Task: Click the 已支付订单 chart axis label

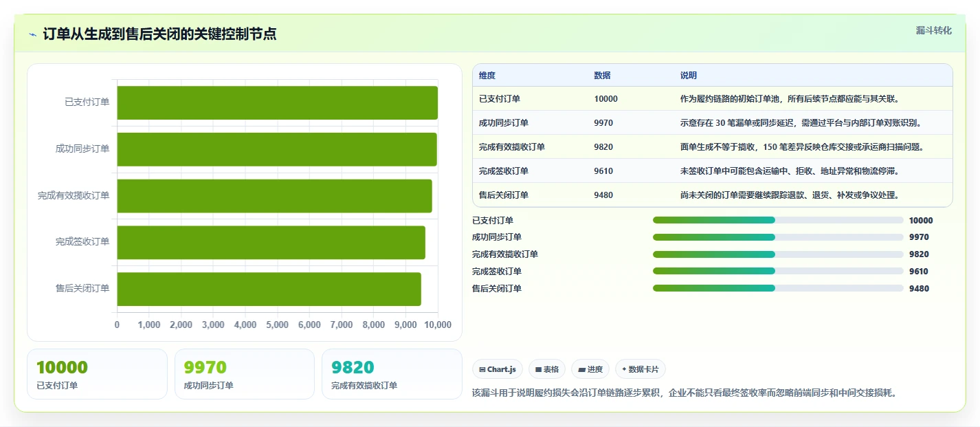Action: (87, 102)
